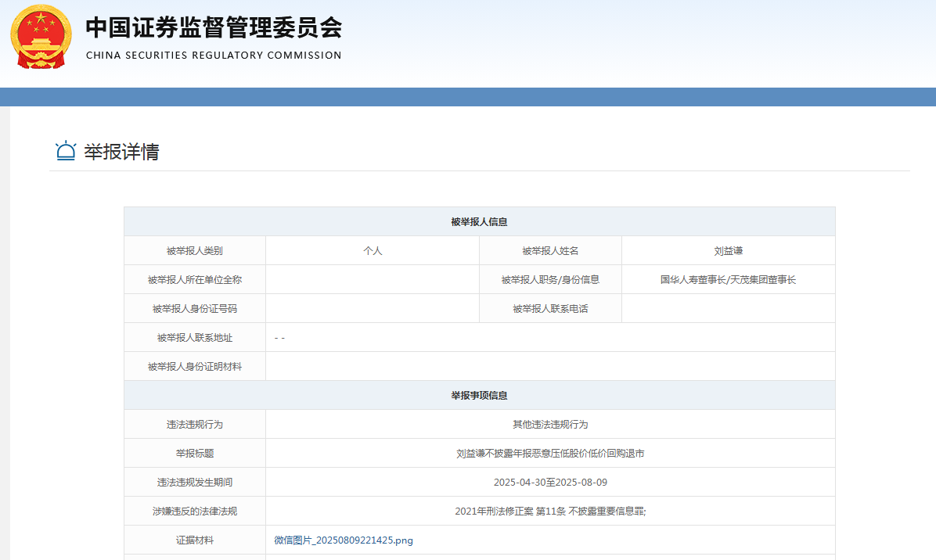This screenshot has height=560, width=936.
Task: Click the 被举报人类别 label
Action: pos(195,251)
